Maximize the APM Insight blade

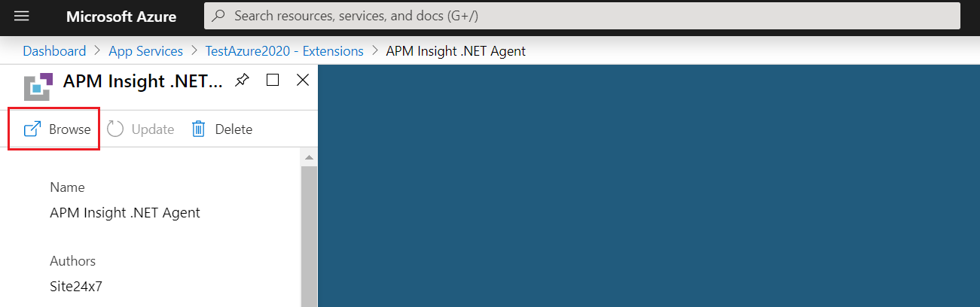tap(273, 81)
